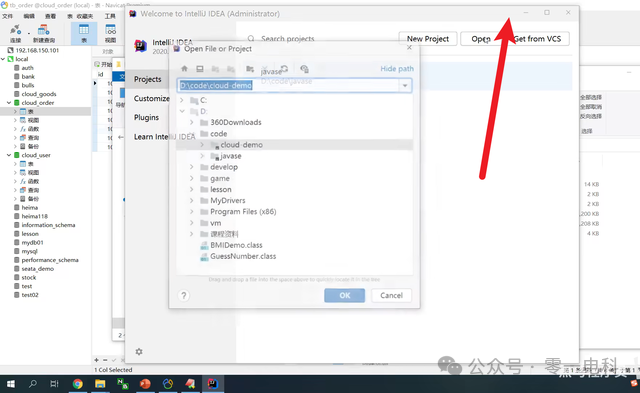The width and height of the screenshot is (640, 393).
Task: Refresh the file tree in Open File dialog
Action: click(x=284, y=69)
